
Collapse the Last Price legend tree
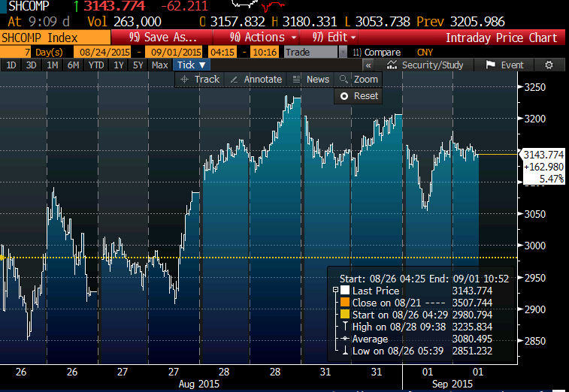click(334, 291)
